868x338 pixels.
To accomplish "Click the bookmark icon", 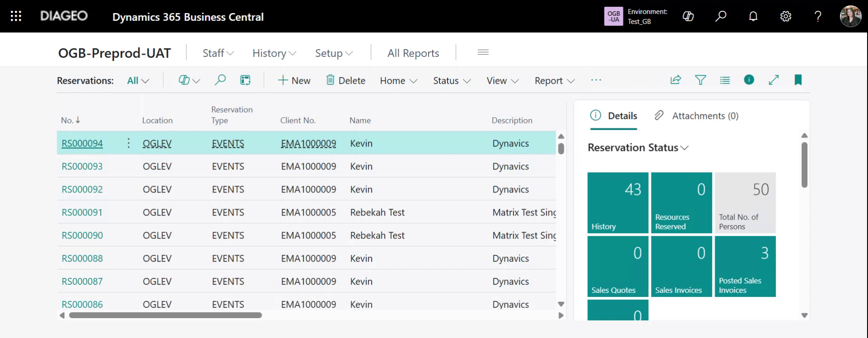I will point(798,80).
